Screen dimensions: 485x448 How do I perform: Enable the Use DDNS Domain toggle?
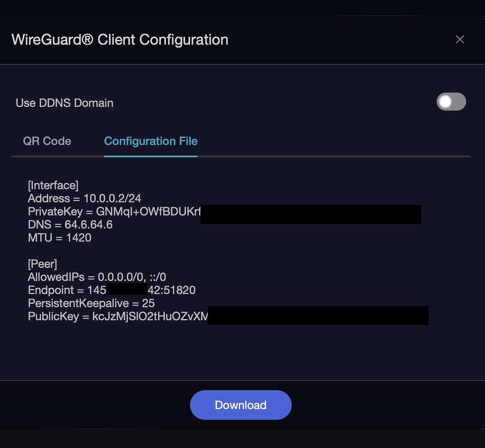click(x=451, y=102)
